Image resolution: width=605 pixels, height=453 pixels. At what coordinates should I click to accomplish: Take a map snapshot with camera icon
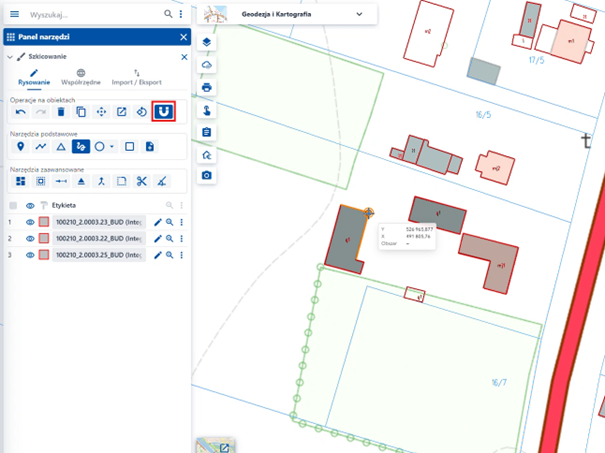(206, 175)
